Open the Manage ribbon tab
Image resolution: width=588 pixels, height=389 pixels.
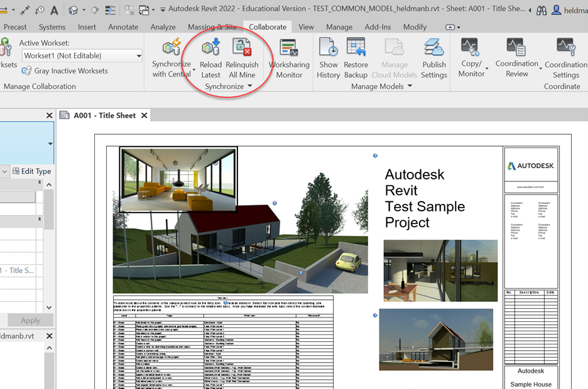(339, 27)
